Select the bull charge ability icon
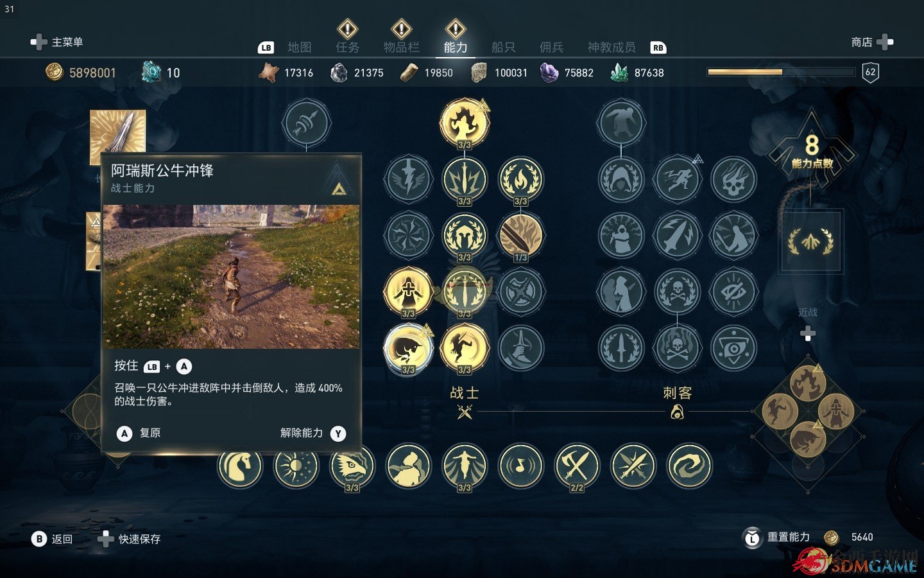The height and width of the screenshot is (578, 924). (x=408, y=348)
